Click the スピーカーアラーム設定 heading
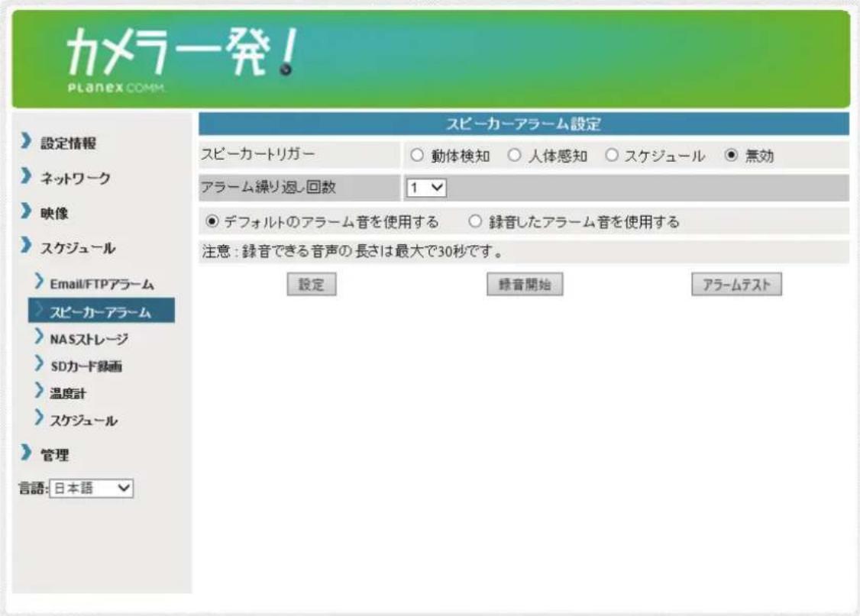The image size is (860, 616). pos(523,124)
